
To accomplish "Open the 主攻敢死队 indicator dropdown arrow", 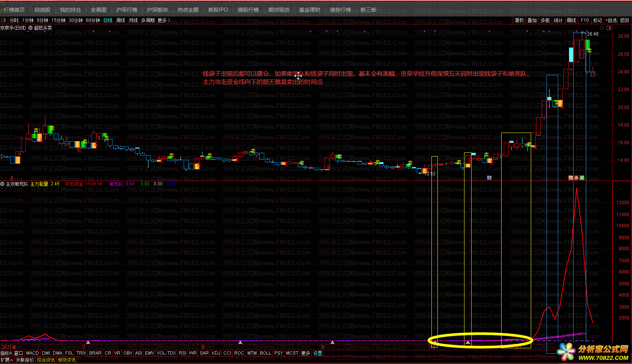I will click(2, 184).
